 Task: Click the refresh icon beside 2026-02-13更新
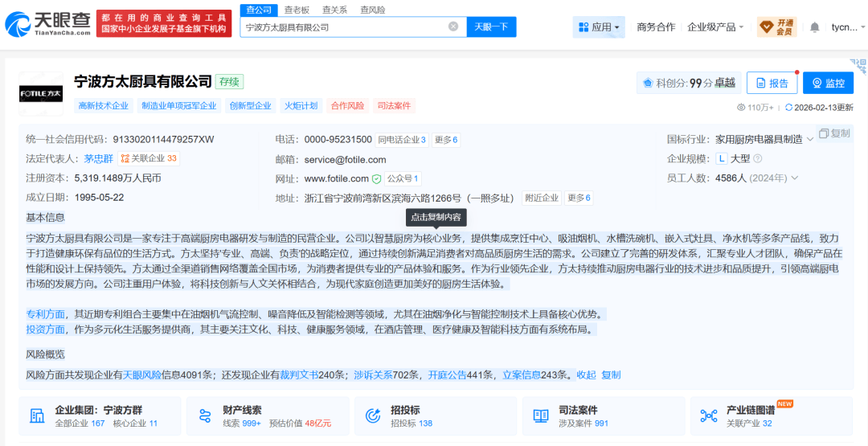pyautogui.click(x=788, y=108)
